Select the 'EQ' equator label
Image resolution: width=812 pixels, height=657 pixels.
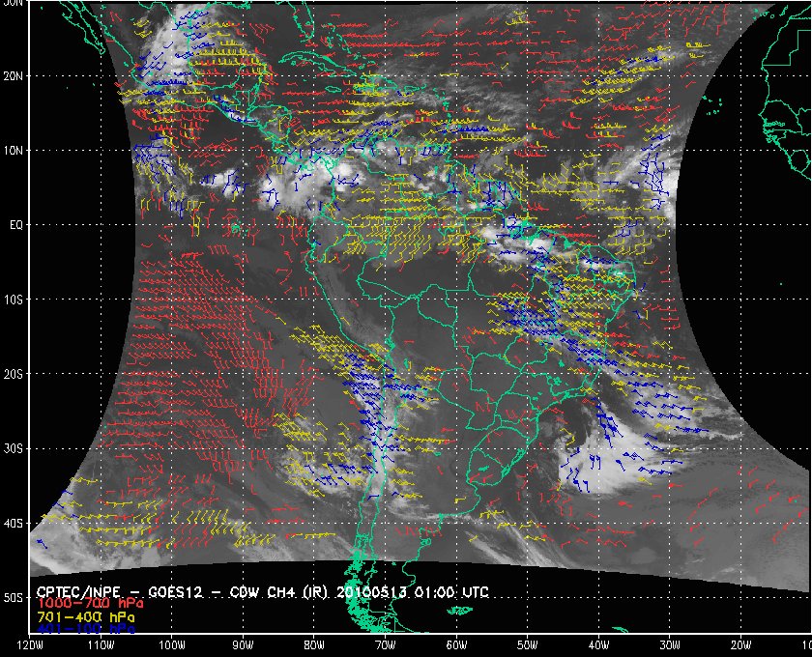point(16,225)
